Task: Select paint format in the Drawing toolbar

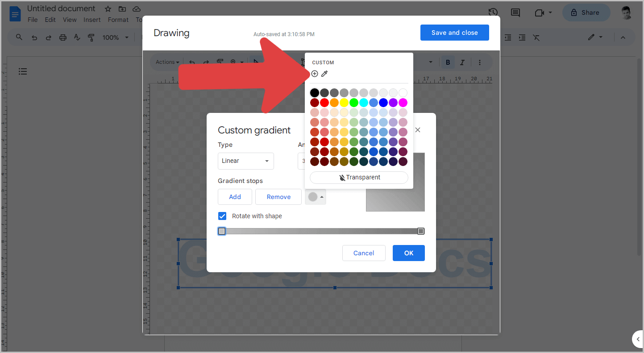Action: coord(220,62)
